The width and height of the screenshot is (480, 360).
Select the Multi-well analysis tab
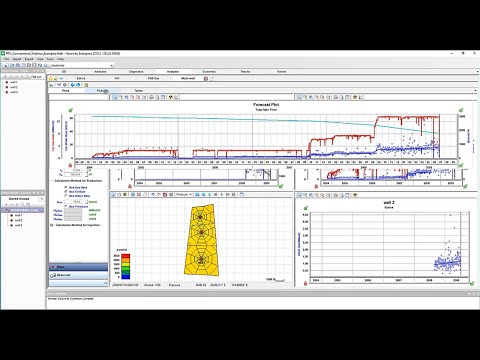point(188,78)
